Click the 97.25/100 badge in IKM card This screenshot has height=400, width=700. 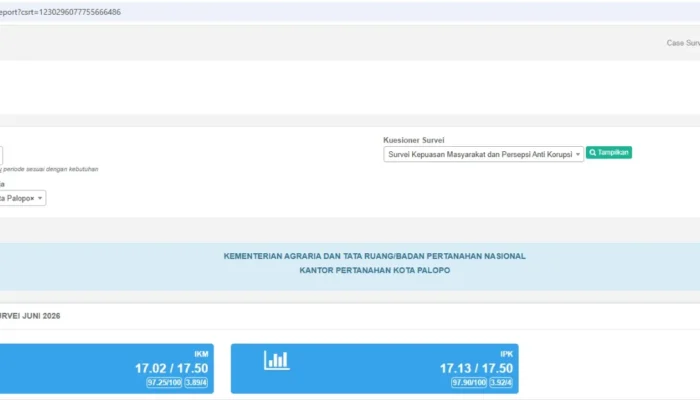click(164, 383)
